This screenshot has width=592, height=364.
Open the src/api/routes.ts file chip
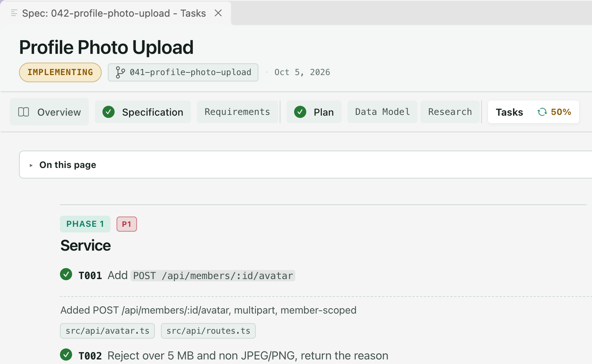[209, 331]
